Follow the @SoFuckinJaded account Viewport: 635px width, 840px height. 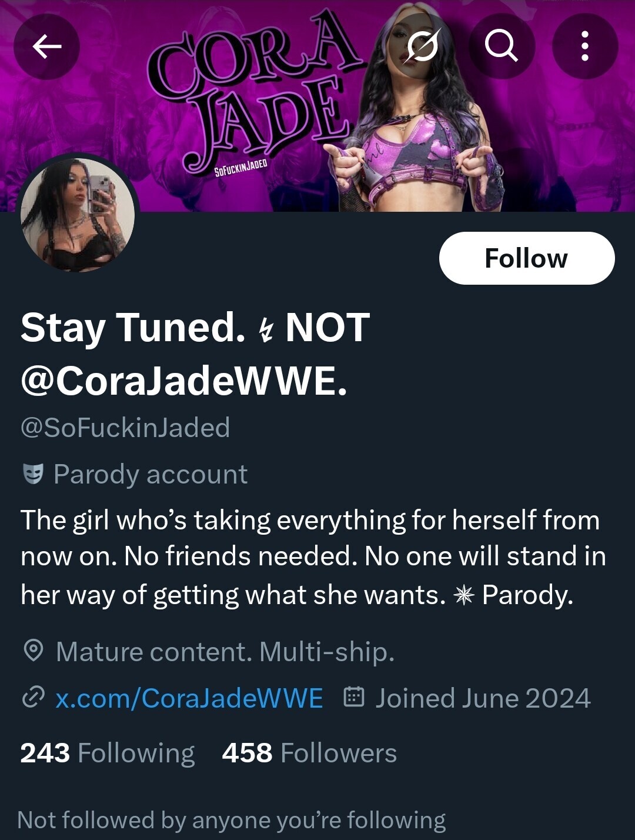click(527, 258)
